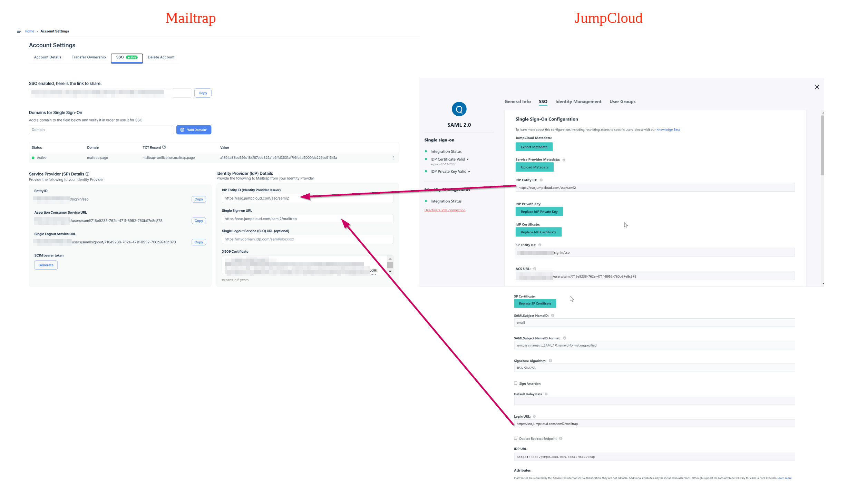
Task: Click the IDP URL field in JumpCloud
Action: (x=654, y=457)
